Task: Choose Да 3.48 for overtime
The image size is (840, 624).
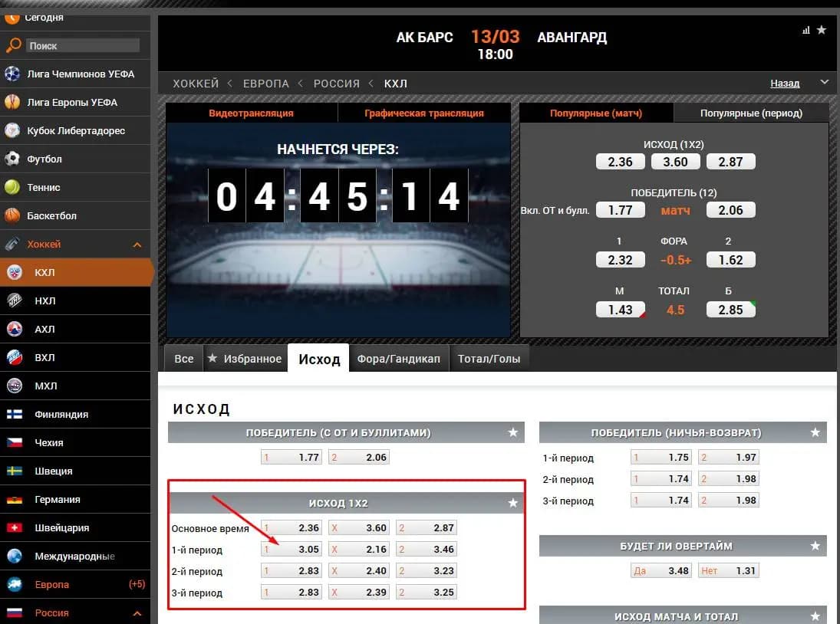Action: [661, 570]
